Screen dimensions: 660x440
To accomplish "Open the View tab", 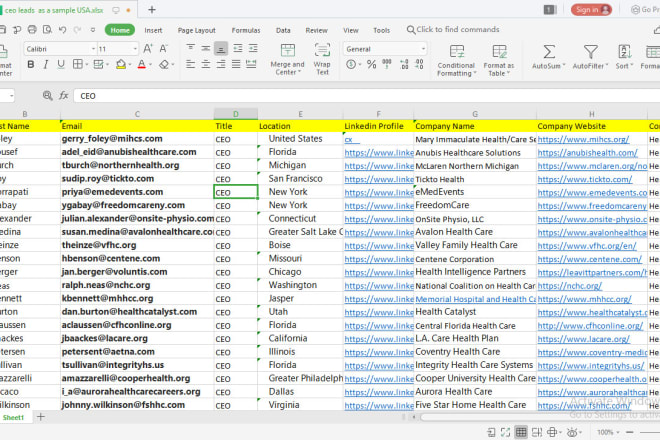I will (351, 30).
